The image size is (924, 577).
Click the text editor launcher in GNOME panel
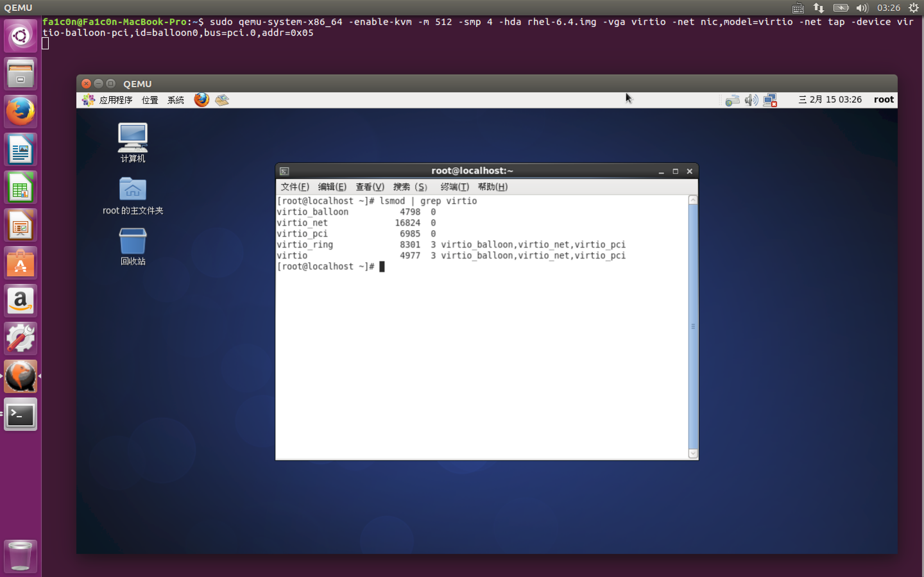click(222, 100)
